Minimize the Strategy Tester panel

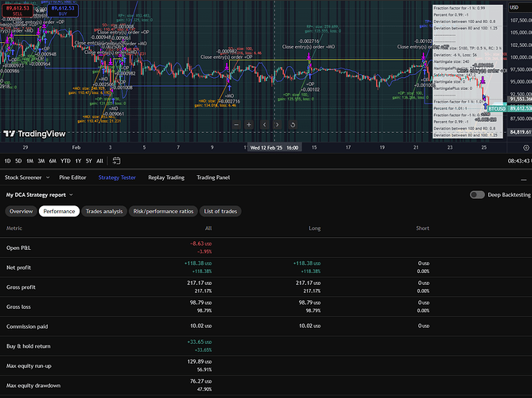click(523, 179)
